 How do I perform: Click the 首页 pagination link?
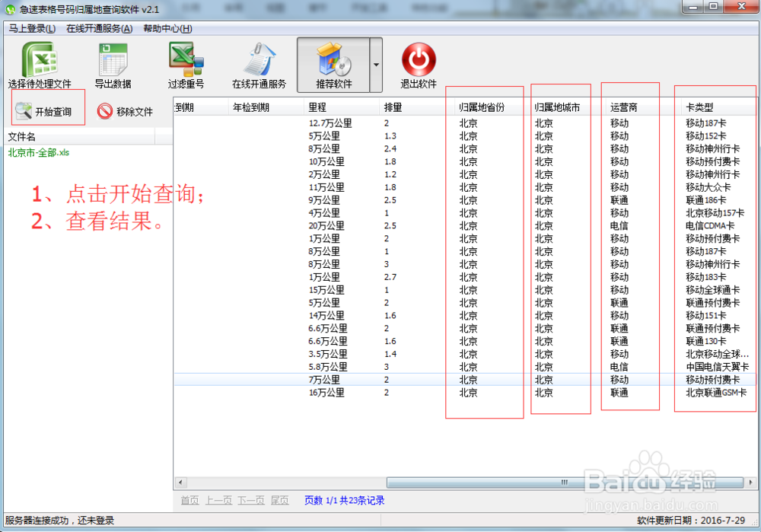click(x=189, y=500)
